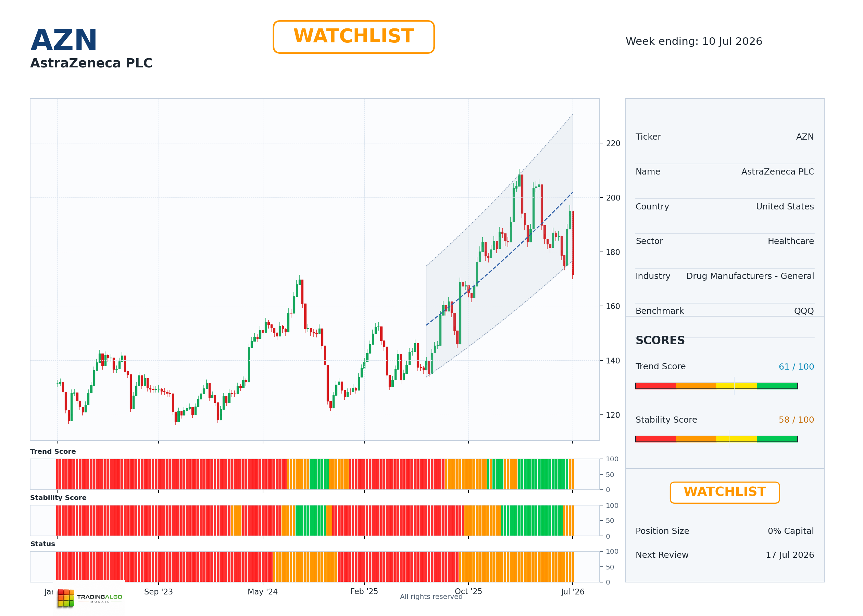
Task: Click the Name value 'AstraZeneca PLC' in panel
Action: [x=778, y=172]
